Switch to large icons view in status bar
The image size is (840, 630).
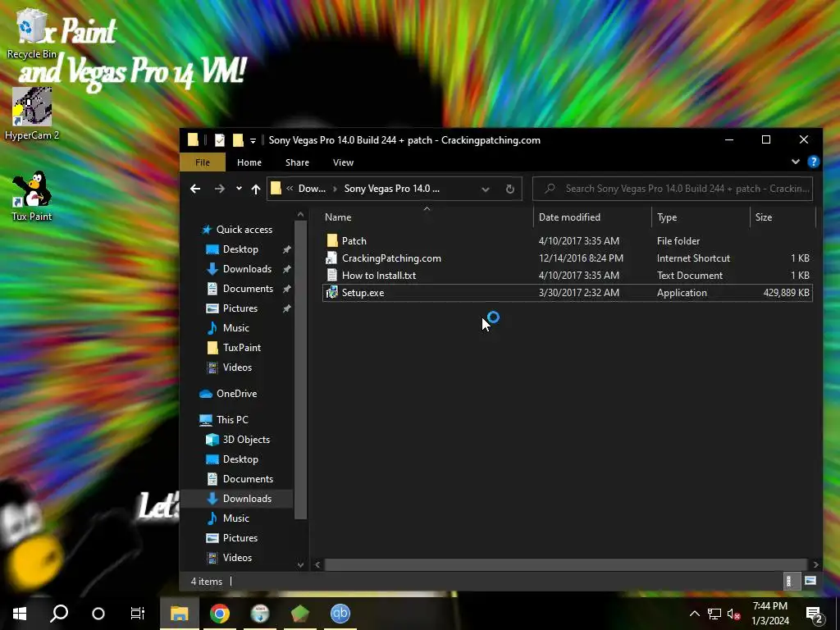point(810,581)
